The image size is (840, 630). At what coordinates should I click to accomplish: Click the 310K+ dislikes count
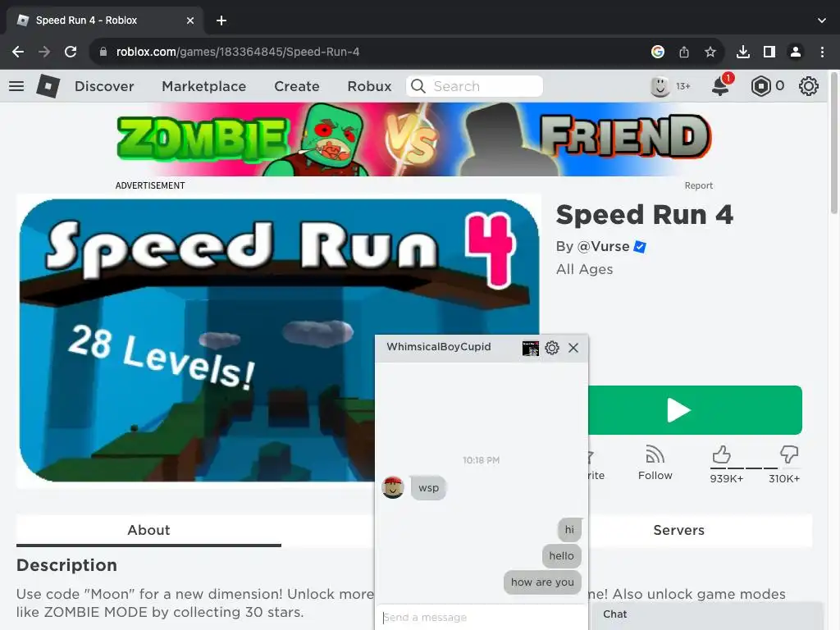pyautogui.click(x=784, y=479)
